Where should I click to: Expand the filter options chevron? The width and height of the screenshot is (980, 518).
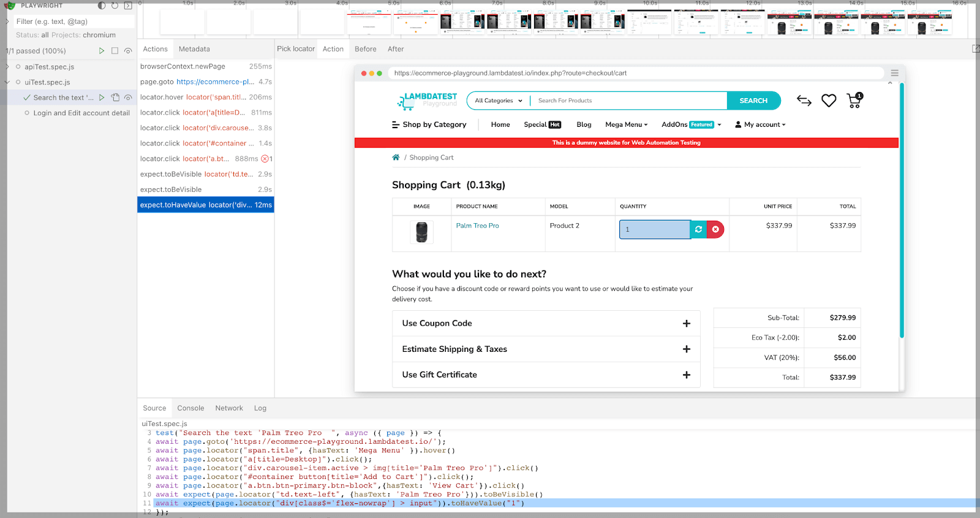pyautogui.click(x=7, y=21)
